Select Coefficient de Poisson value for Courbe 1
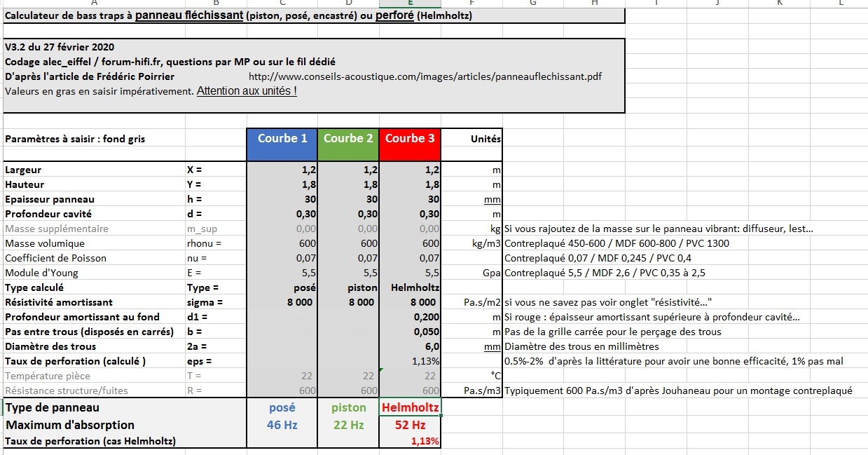868x455 pixels. pos(282,258)
